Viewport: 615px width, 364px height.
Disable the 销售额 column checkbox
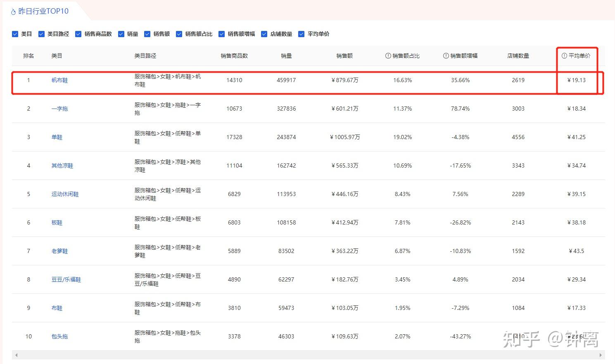click(x=147, y=34)
